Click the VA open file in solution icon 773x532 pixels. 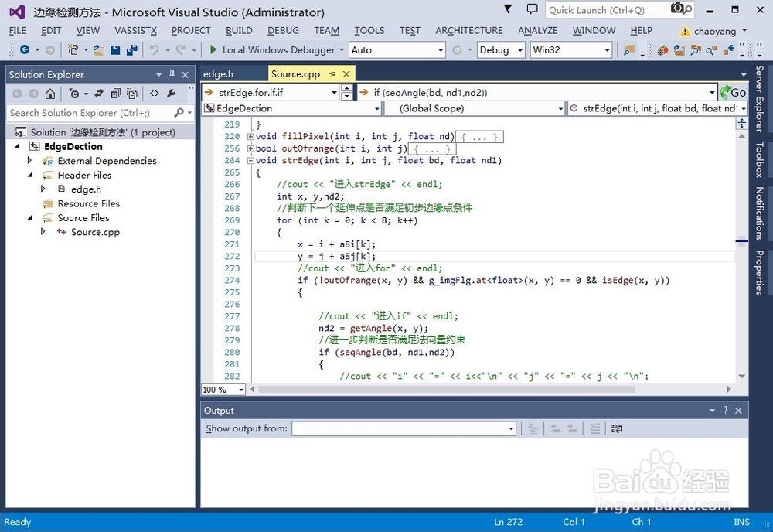point(679,49)
